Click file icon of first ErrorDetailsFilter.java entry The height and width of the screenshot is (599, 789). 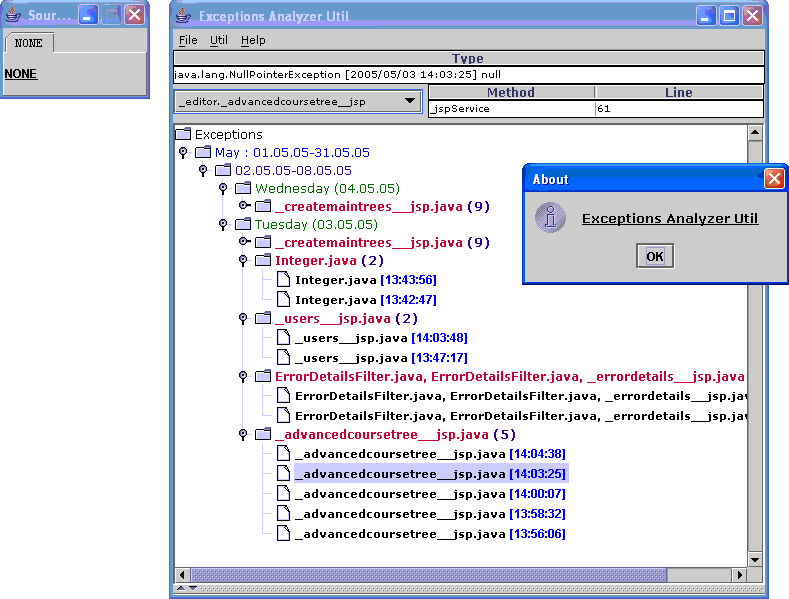[283, 396]
